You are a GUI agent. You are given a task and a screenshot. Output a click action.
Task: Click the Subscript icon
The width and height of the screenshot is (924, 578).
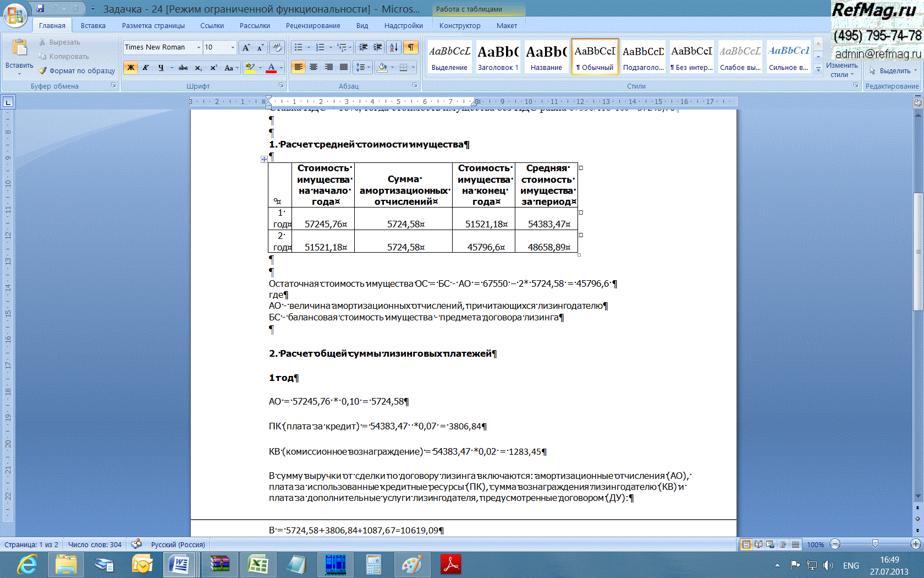[198, 68]
